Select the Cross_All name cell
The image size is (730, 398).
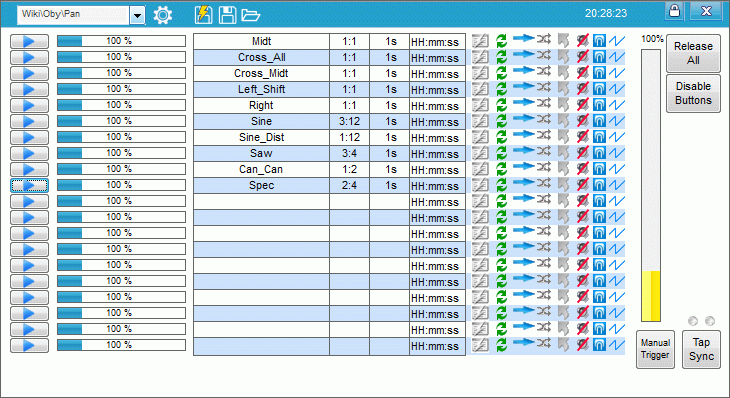261,57
